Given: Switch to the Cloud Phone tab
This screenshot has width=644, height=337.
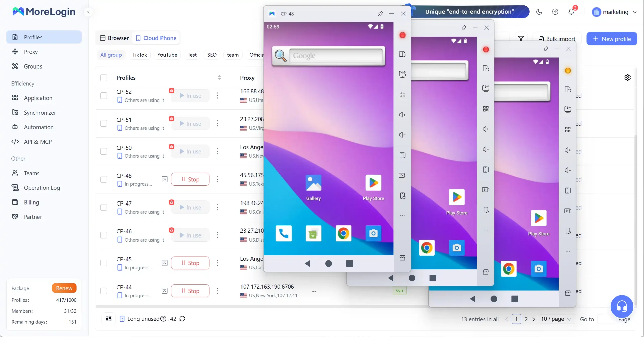Looking at the screenshot, I should [x=156, y=38].
